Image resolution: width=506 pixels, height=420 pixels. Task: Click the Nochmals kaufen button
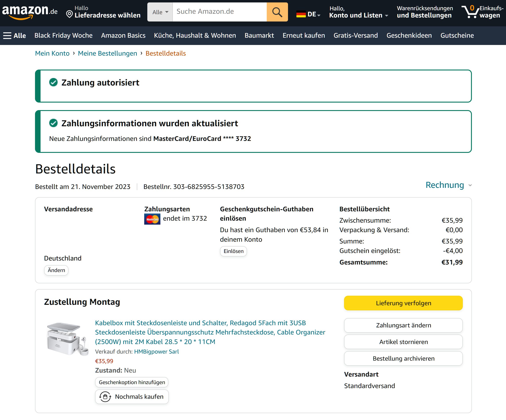coord(132,396)
